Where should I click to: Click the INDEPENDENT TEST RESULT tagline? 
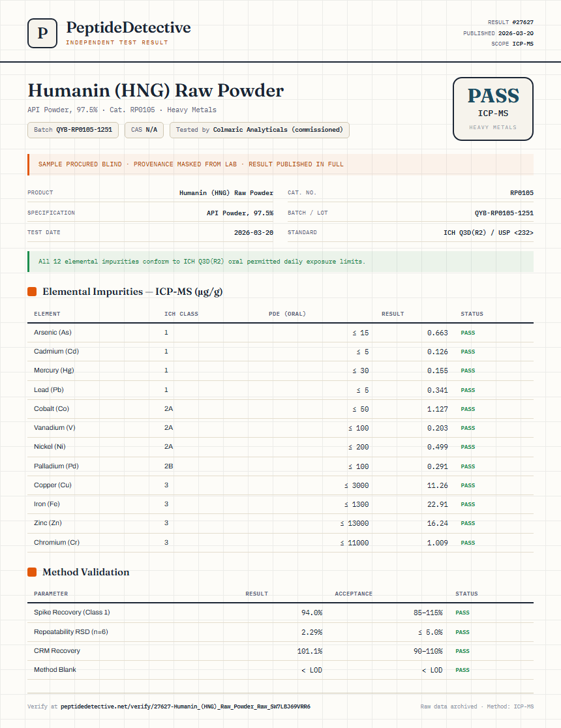tap(117, 42)
